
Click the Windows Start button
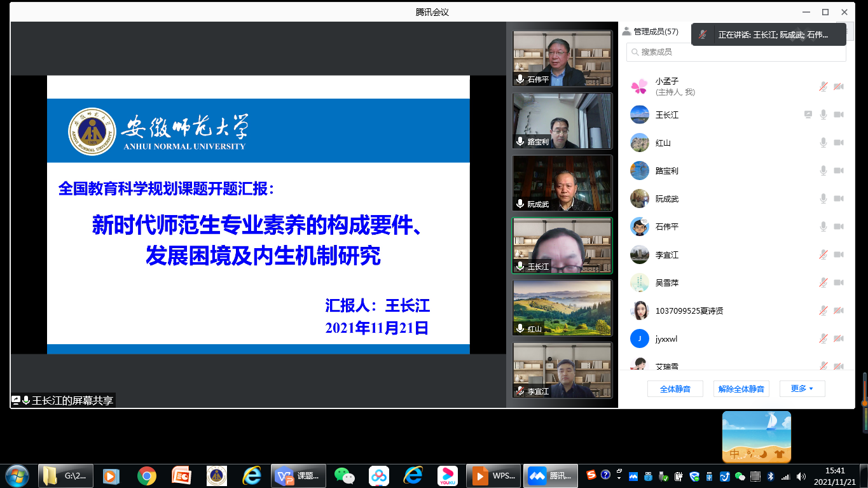tap(17, 475)
